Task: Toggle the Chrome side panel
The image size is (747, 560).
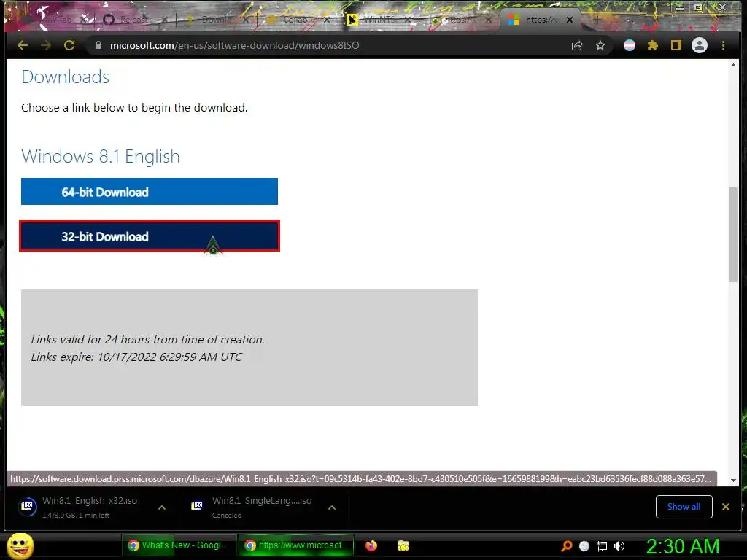Action: point(676,45)
